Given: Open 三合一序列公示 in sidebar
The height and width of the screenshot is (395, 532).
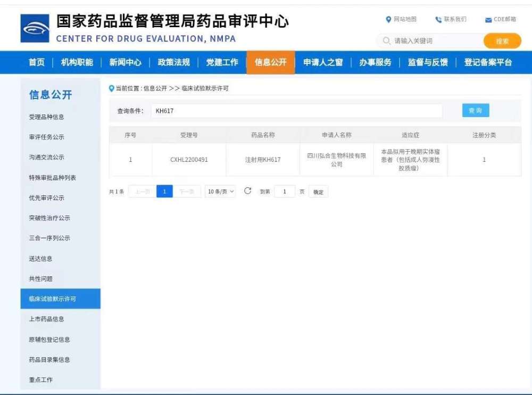Looking at the screenshot, I should point(49,238).
